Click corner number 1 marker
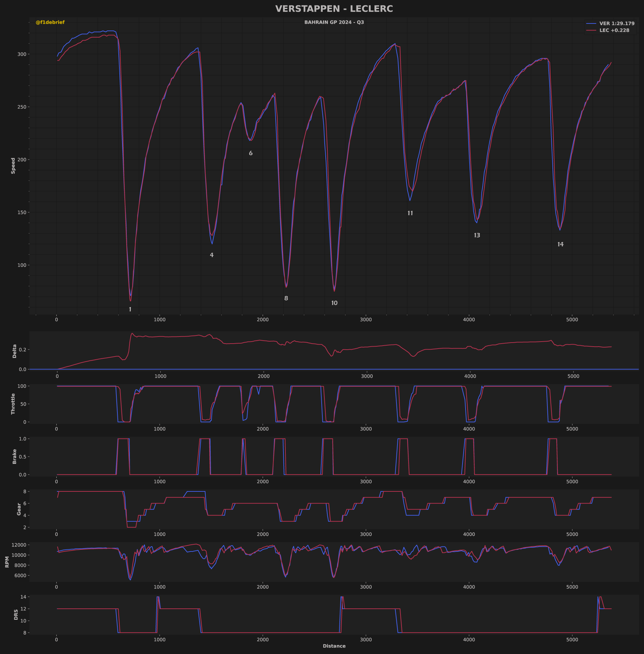 point(130,310)
